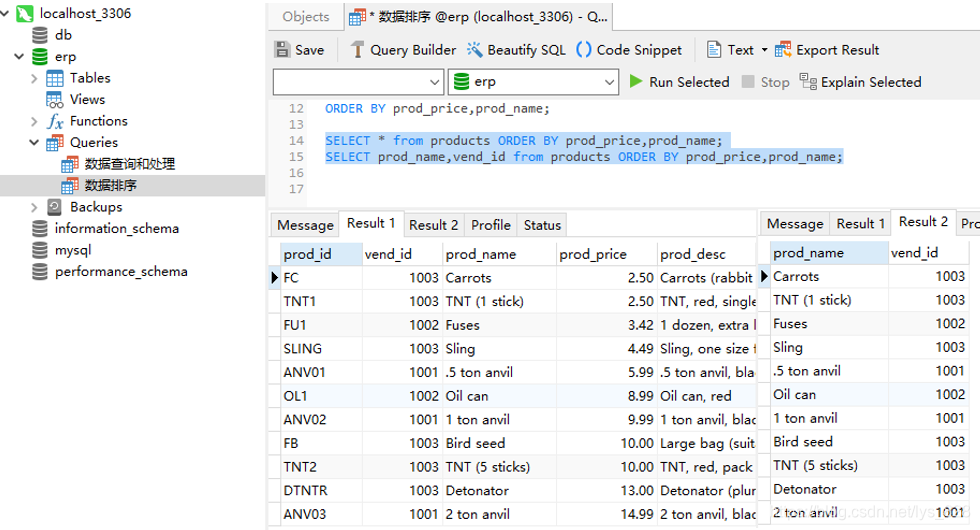Click right grid prod_name column header
The image size is (980, 530).
829,253
